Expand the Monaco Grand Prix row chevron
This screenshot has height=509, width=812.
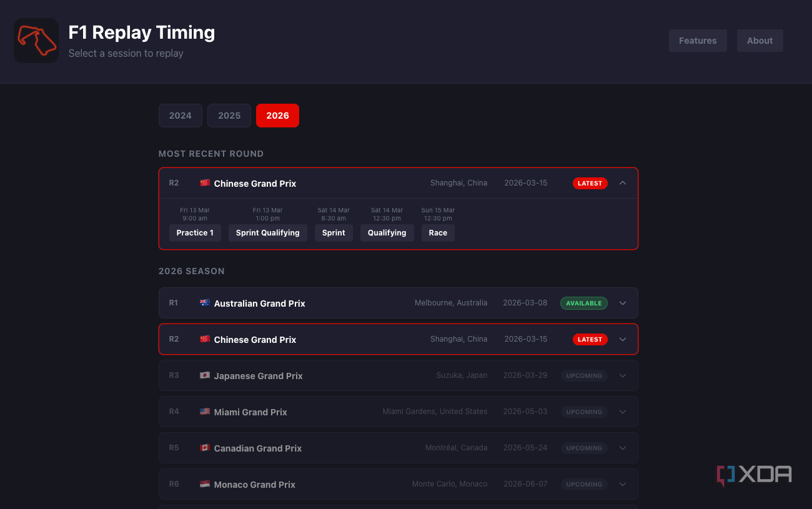[623, 484]
